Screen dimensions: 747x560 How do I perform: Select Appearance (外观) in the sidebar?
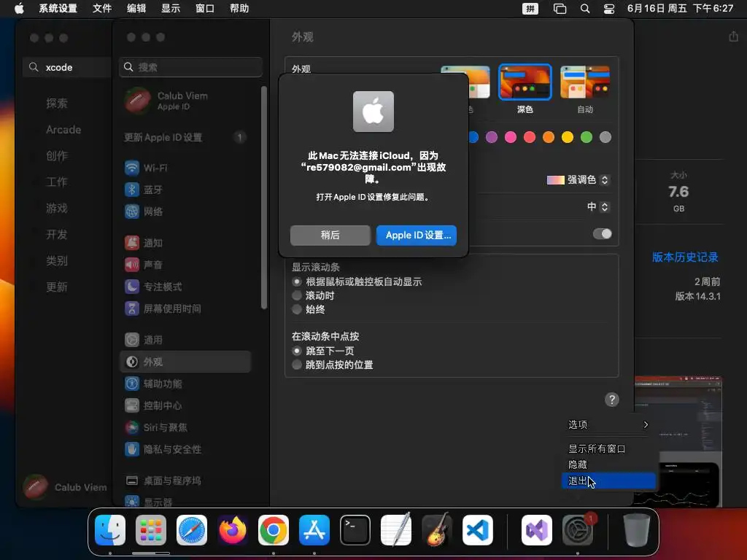185,362
